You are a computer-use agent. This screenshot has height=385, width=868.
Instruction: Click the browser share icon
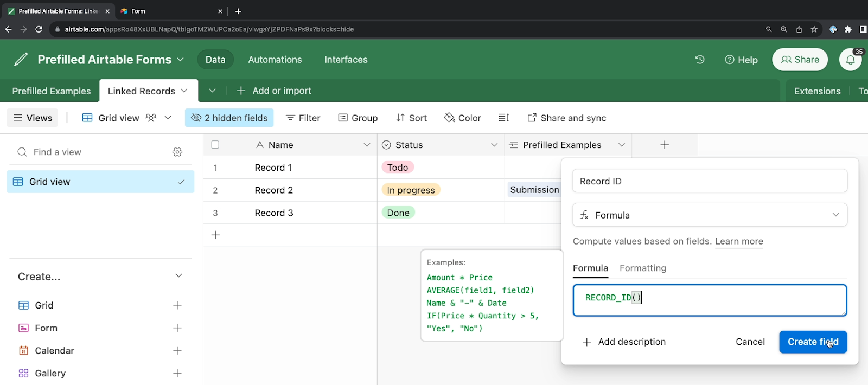point(799,29)
